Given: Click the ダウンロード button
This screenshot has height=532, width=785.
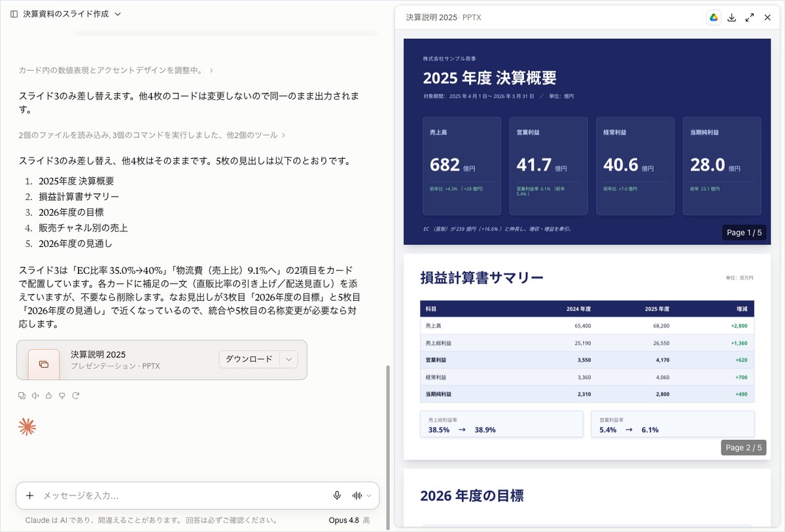Looking at the screenshot, I should 249,359.
